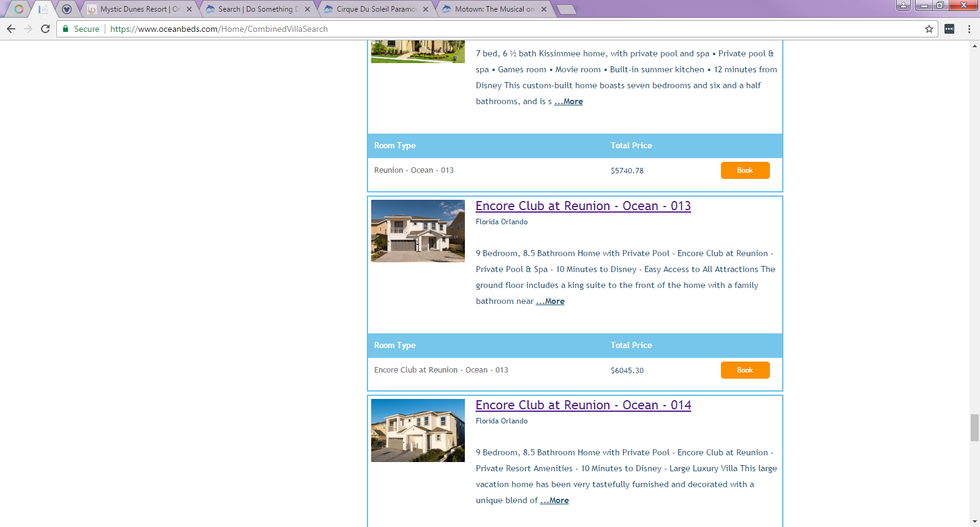Click the 'Secure' label in the address bar
Screen dimensions: 980x527
(x=86, y=29)
